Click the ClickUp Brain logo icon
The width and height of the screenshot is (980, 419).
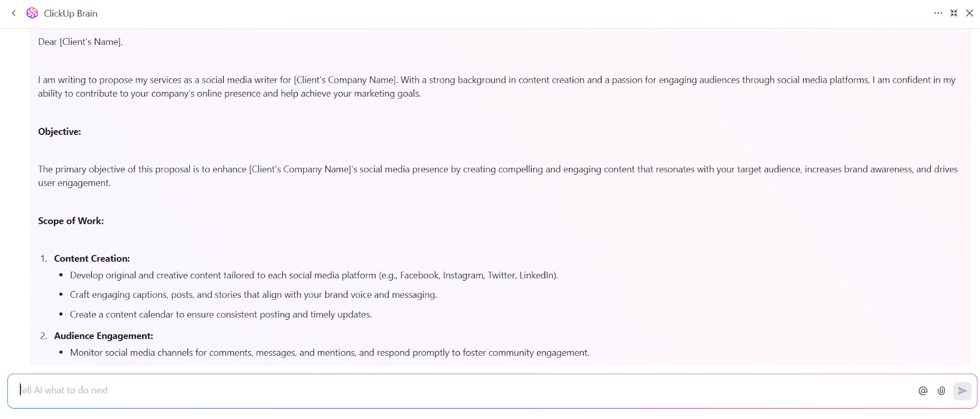pos(32,13)
